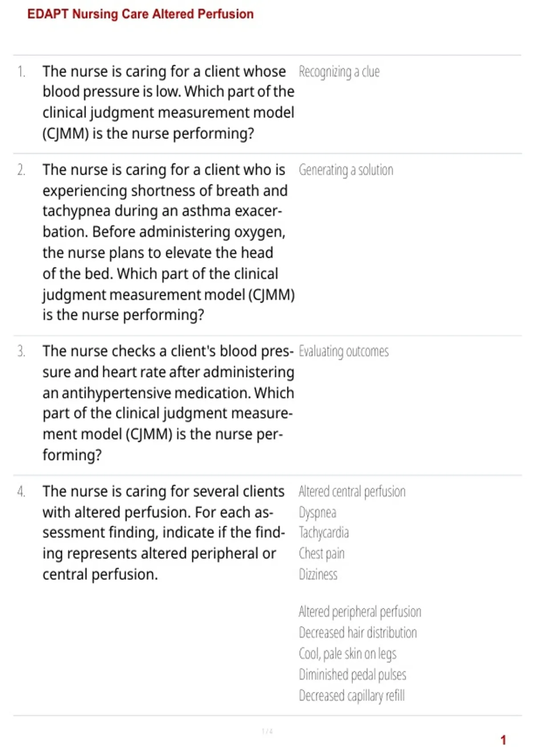The height and width of the screenshot is (756, 534).
Task: Select the answer 'Evaluating outcomes'
Action: 344,352
